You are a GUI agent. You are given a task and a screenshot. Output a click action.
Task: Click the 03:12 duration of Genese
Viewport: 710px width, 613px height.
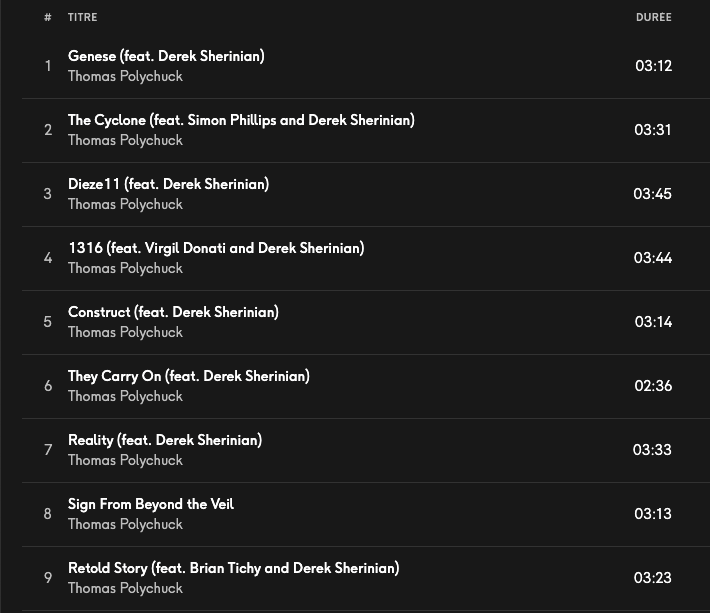pos(653,66)
